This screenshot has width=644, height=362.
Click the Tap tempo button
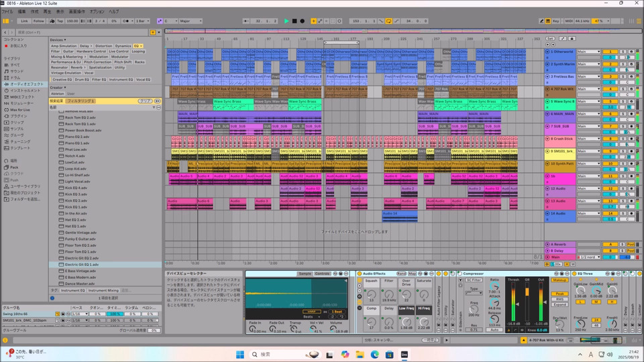coord(60,21)
